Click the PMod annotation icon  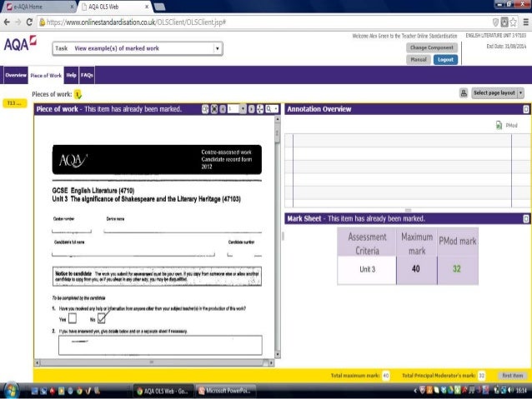click(499, 126)
